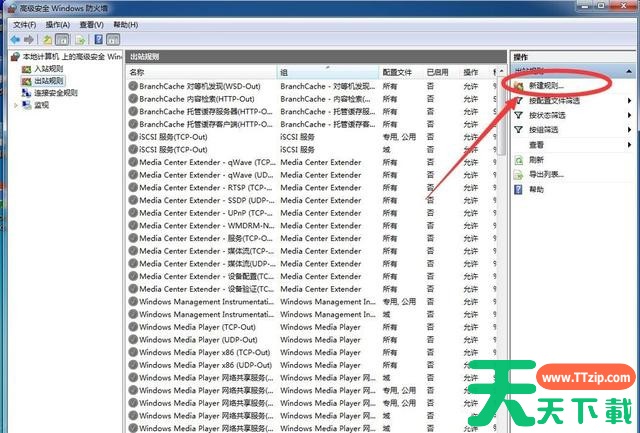Viewport: 640px width, 433px height.
Task: Open the 查看(V) menu
Action: click(91, 25)
